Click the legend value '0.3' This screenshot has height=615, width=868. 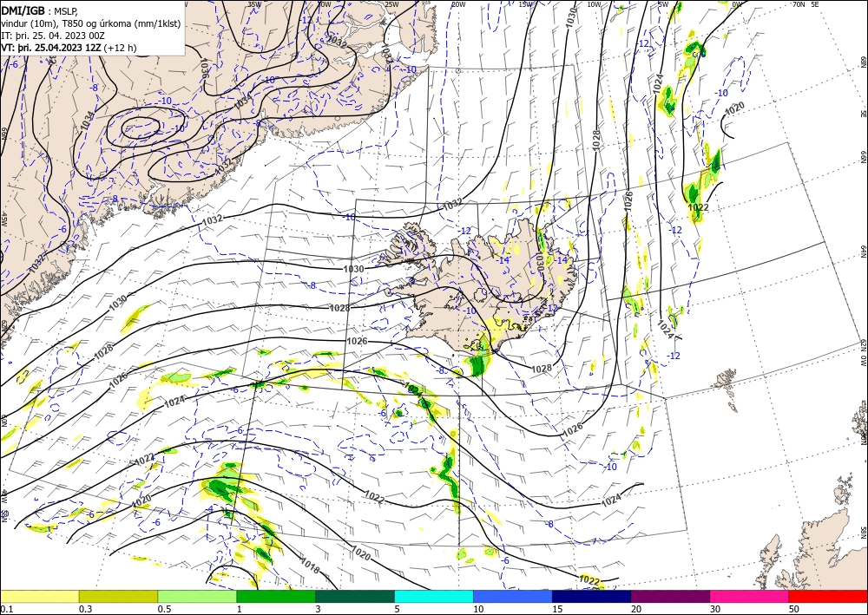coord(85,609)
